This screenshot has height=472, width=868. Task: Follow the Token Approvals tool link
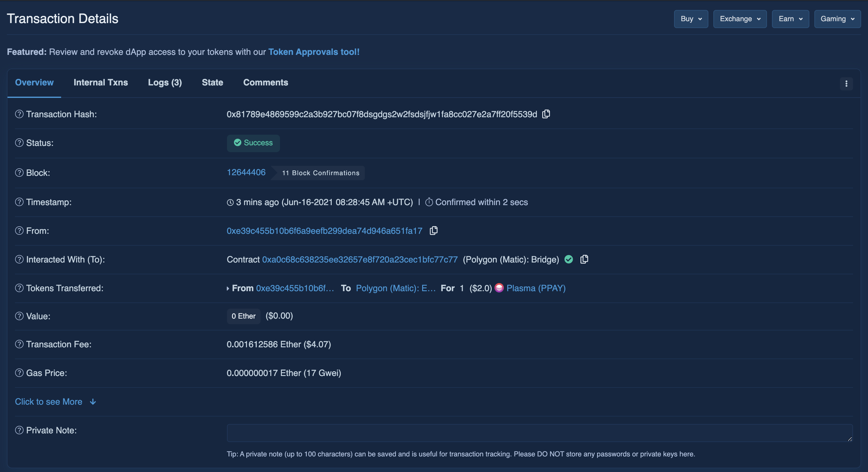[x=313, y=52]
